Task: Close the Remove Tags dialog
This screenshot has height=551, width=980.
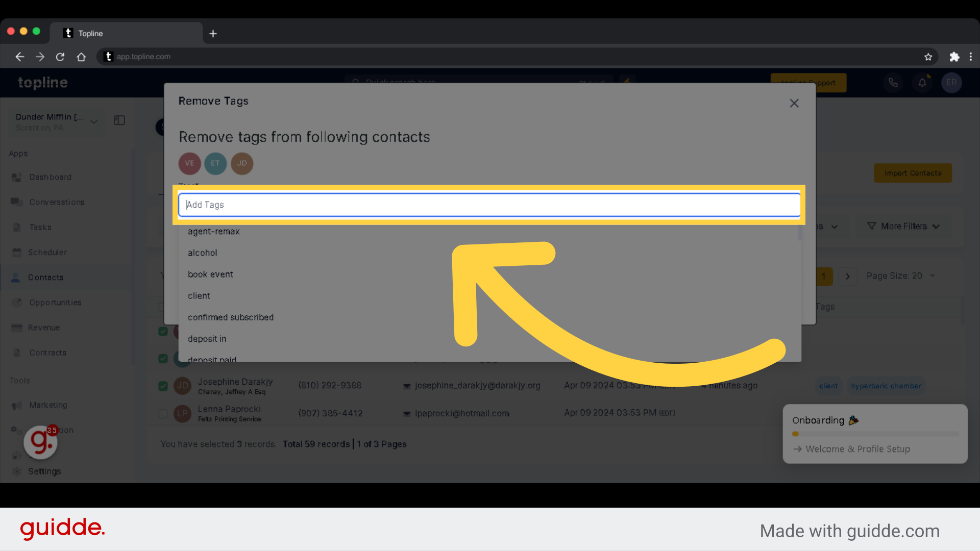Action: 794,103
